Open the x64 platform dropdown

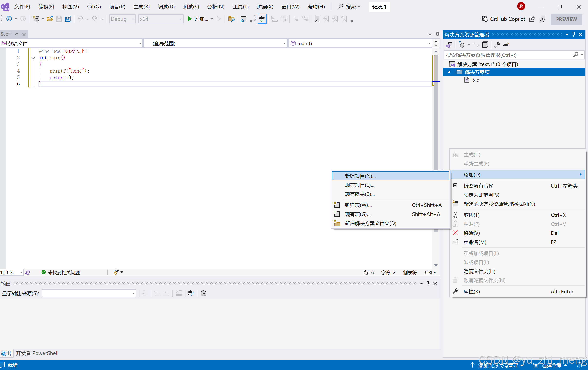(161, 19)
